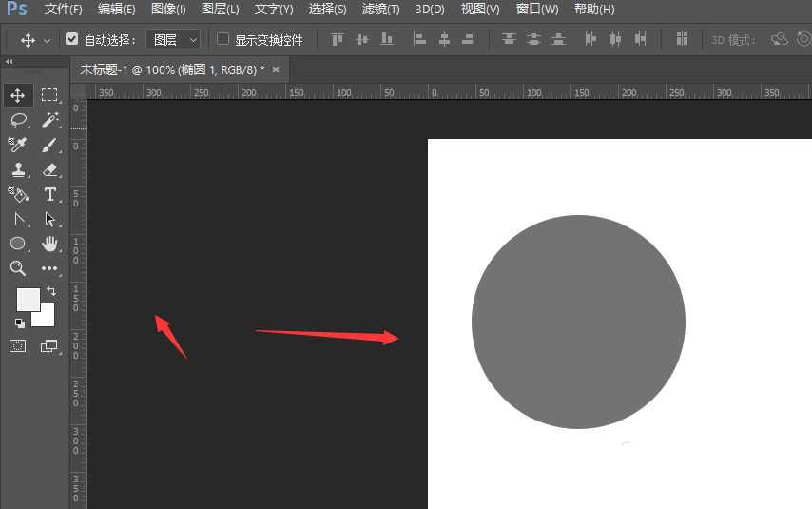Select the Hand tool
The width and height of the screenshot is (812, 509).
49,244
